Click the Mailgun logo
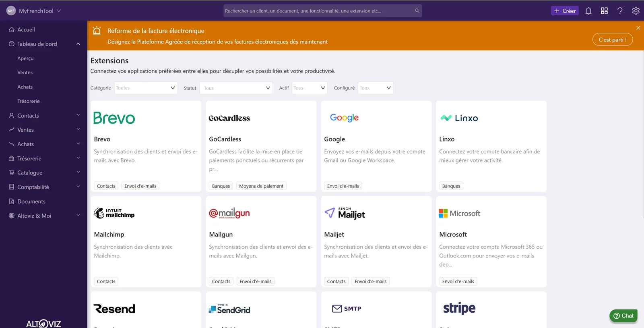Viewport: 644px width, 328px height. (229, 213)
